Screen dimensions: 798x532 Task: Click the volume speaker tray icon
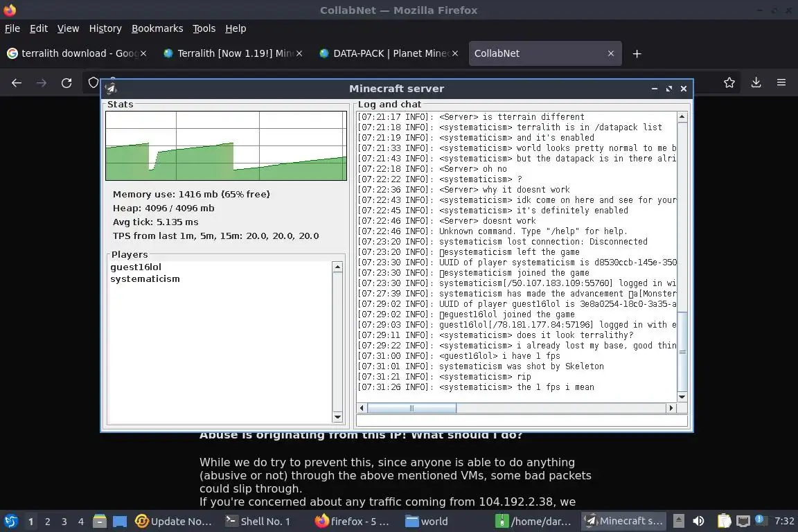click(x=698, y=521)
